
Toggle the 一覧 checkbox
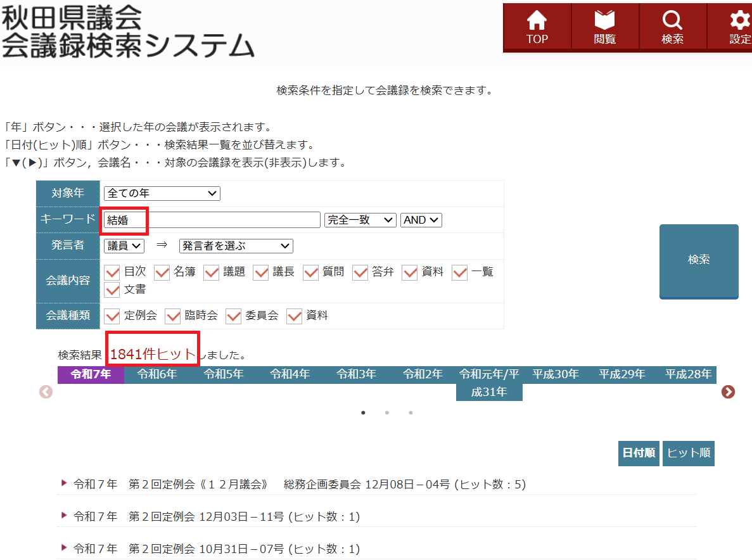[459, 272]
